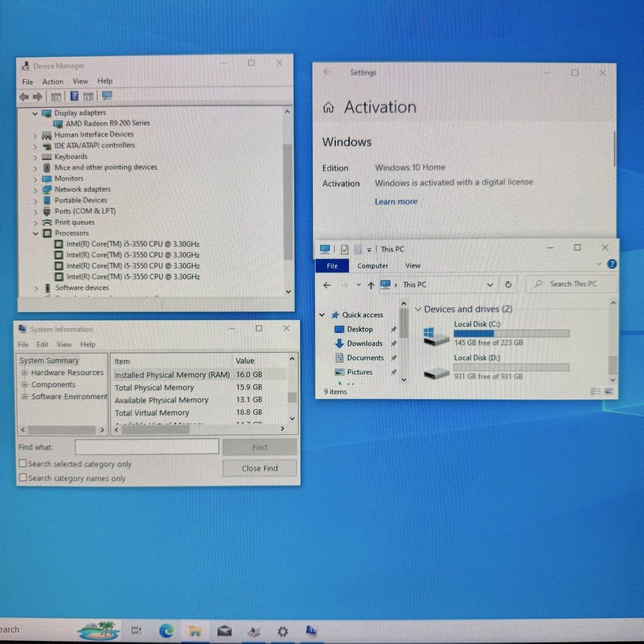This screenshot has width=644, height=644.
Task: Open File Explorer from the taskbar
Action: click(x=195, y=631)
